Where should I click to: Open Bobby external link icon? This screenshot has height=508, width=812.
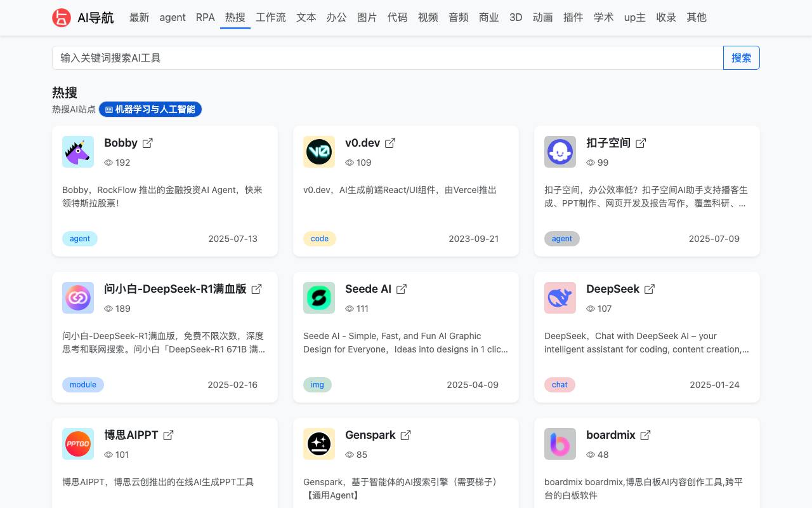[148, 143]
